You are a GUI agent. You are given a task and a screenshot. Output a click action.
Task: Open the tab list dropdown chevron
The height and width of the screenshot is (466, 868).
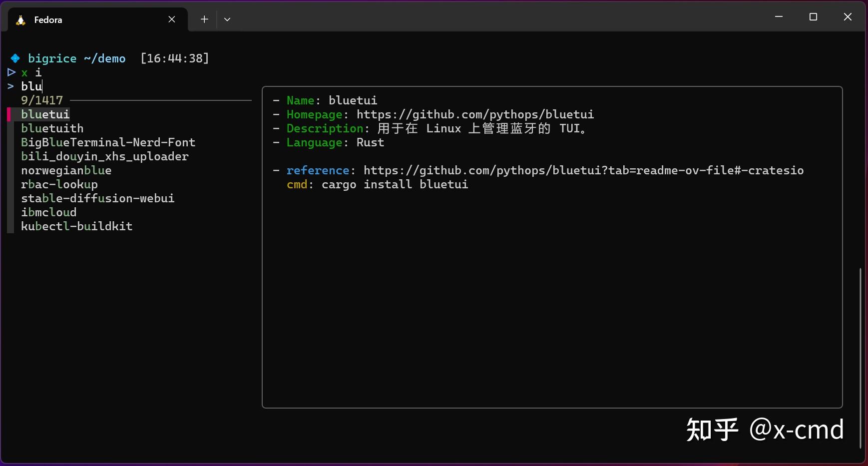[x=227, y=19]
